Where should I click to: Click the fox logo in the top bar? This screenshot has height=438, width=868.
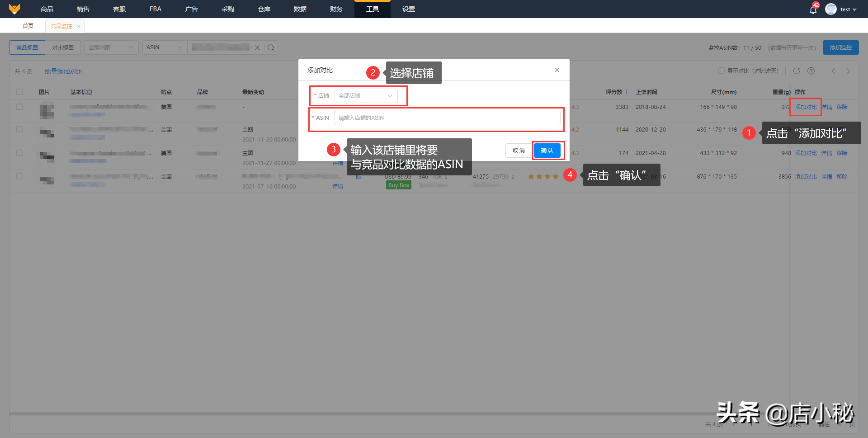coord(14,9)
